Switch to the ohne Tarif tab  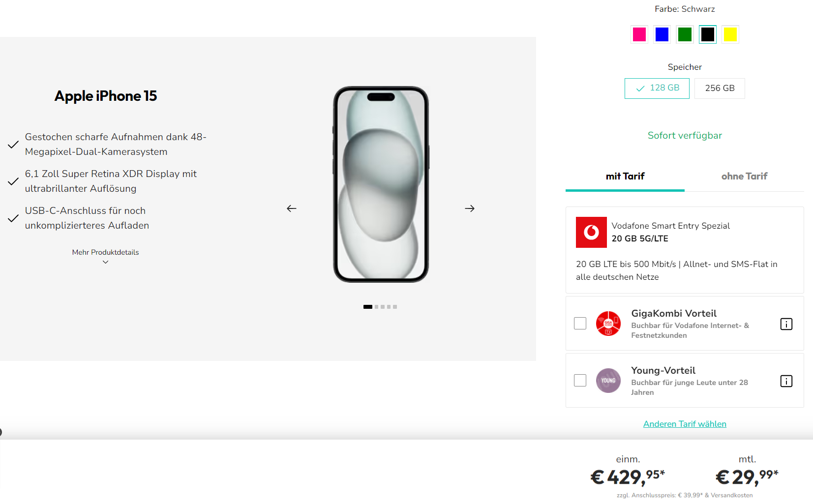744,176
